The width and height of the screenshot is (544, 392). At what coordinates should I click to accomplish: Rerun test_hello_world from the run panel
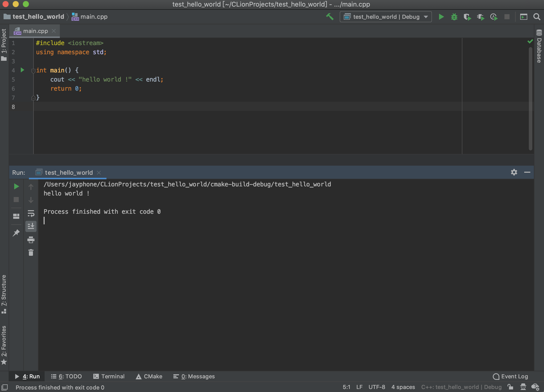click(x=16, y=187)
